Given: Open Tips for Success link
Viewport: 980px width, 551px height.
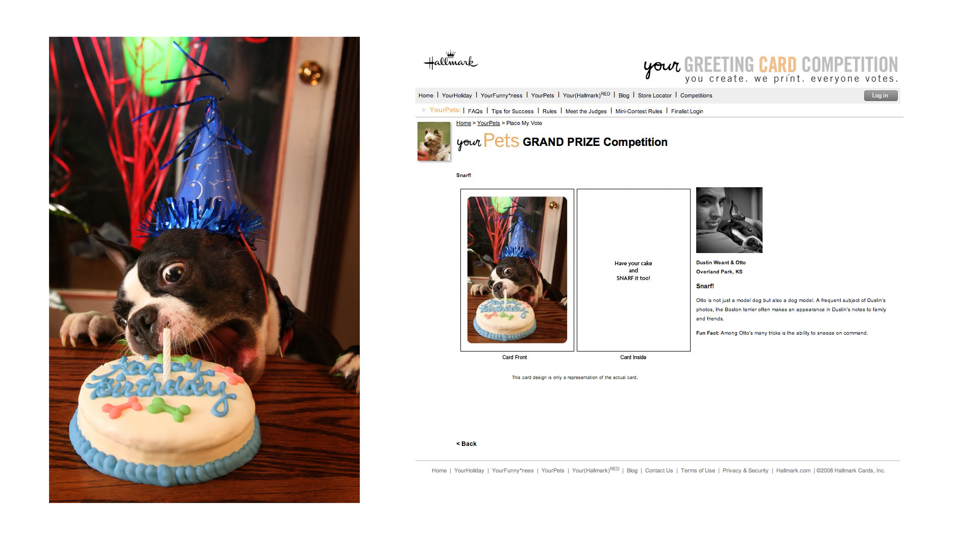Looking at the screenshot, I should (512, 111).
